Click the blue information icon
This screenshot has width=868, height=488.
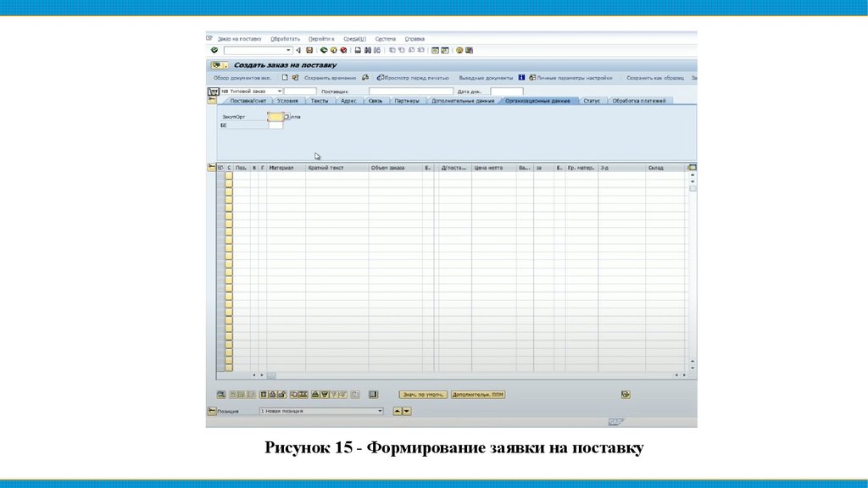click(521, 78)
